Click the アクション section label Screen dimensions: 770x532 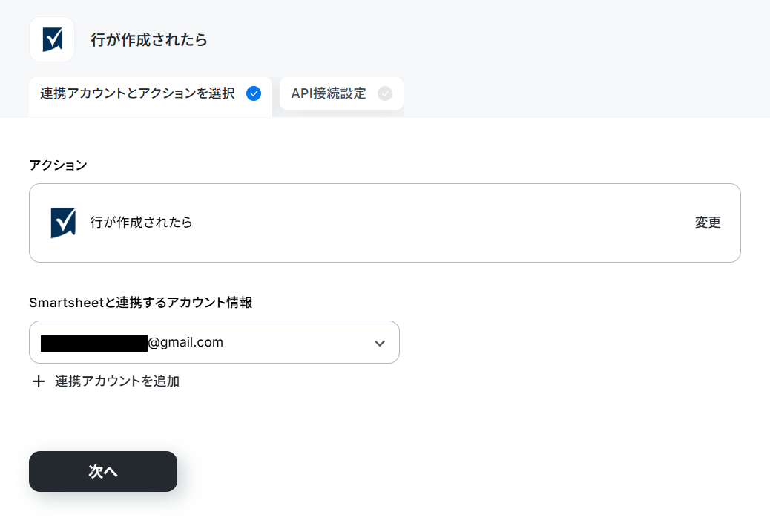click(58, 165)
